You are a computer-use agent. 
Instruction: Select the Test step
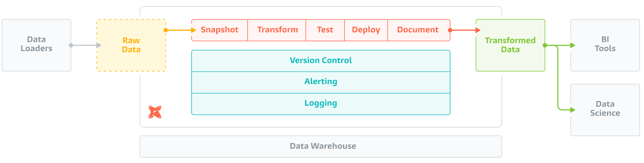click(x=325, y=30)
